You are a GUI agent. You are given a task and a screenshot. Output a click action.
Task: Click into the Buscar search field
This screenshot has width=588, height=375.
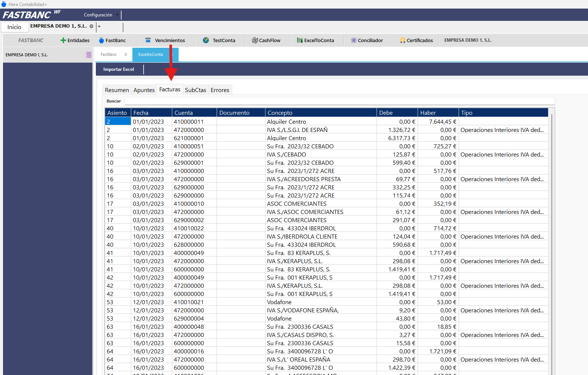coord(339,101)
